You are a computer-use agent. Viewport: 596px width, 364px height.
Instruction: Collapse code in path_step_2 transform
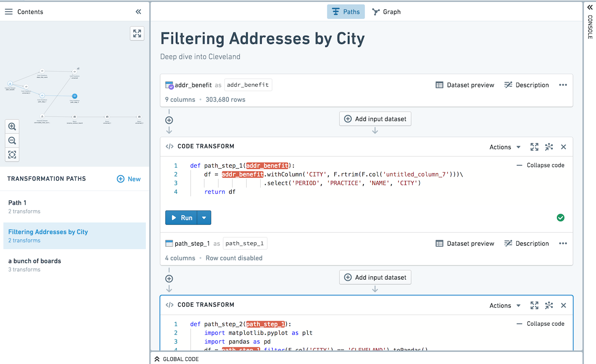point(540,324)
